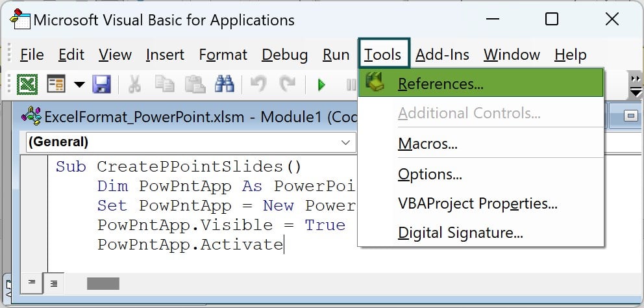This screenshot has width=644, height=308.
Task: Click the Break pause icon
Action: pyautogui.click(x=351, y=84)
